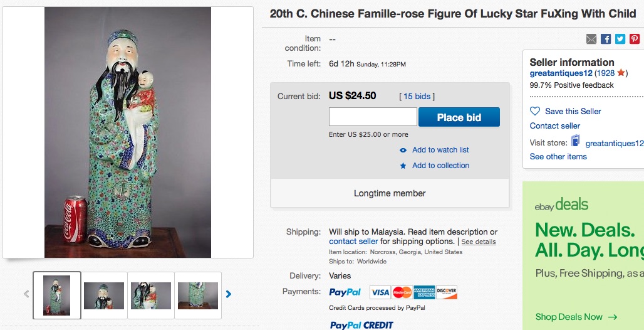Share listing via email icon
644x330 pixels.
(x=591, y=39)
